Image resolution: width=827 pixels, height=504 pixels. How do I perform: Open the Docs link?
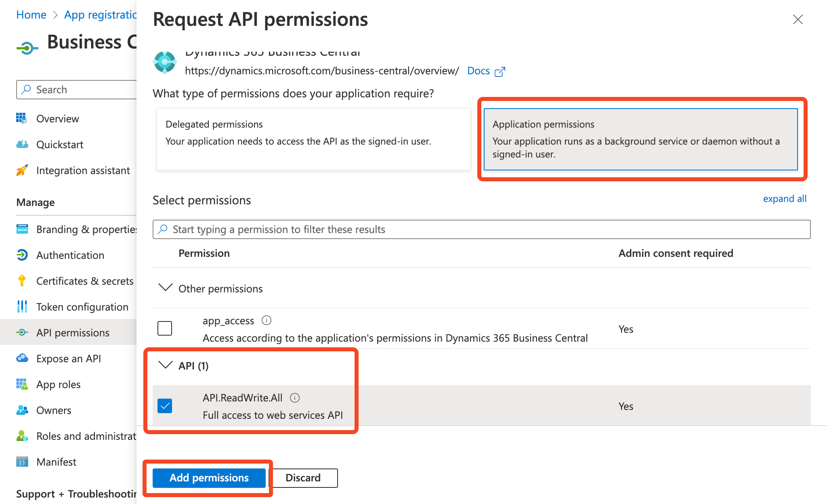[x=478, y=71]
